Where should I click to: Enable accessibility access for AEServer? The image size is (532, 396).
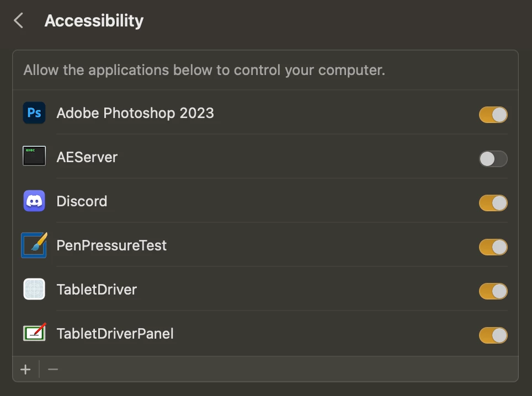(x=493, y=159)
